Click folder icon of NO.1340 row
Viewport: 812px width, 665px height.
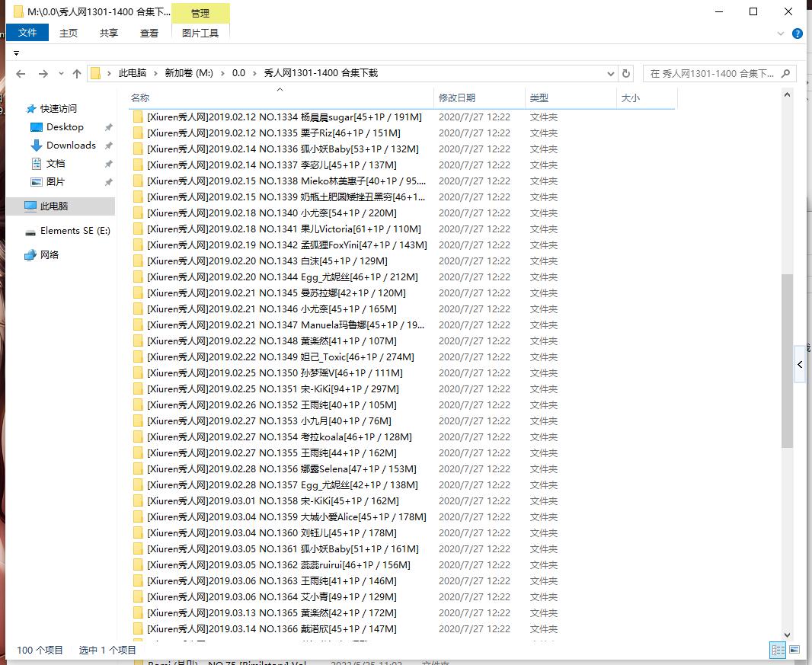coord(139,213)
